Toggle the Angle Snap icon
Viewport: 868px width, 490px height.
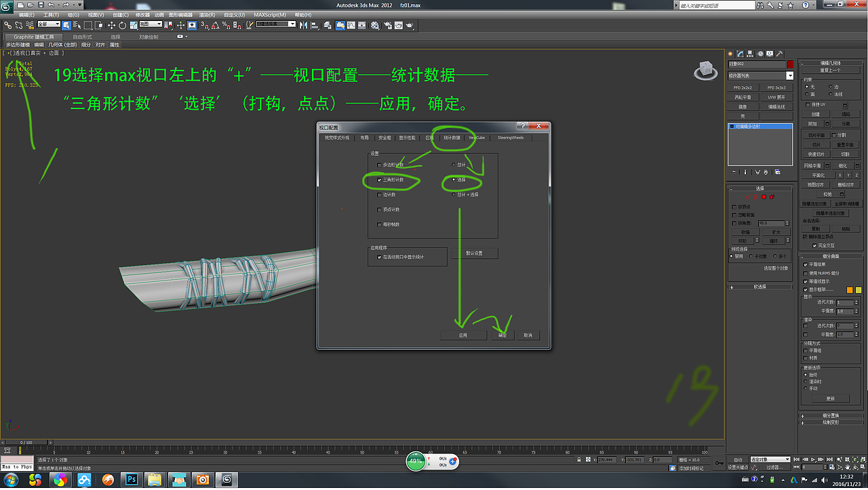coord(215,25)
